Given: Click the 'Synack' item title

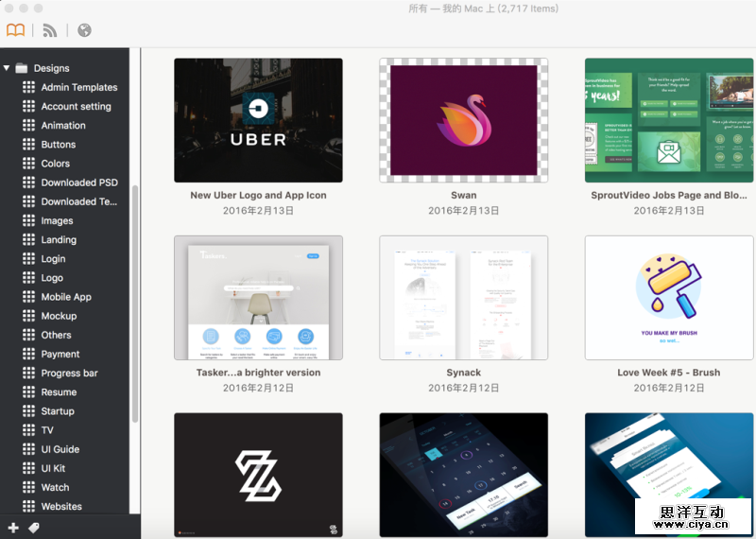Looking at the screenshot, I should point(463,373).
